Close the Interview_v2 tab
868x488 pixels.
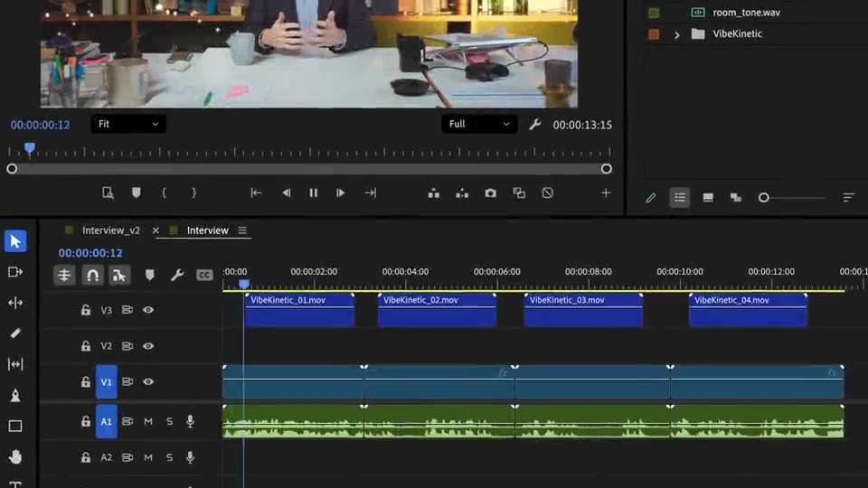[x=156, y=230]
